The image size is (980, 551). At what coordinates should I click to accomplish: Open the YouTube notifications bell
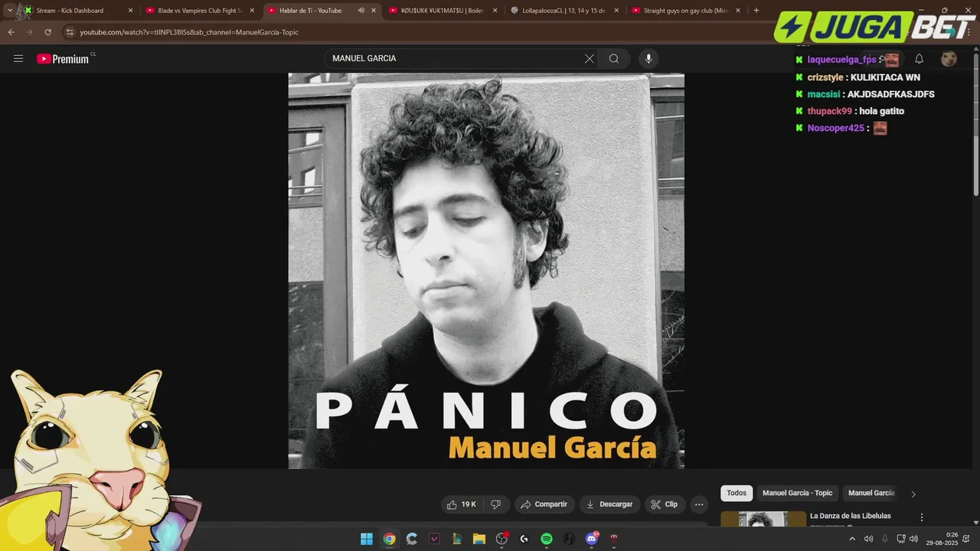pyautogui.click(x=920, y=59)
